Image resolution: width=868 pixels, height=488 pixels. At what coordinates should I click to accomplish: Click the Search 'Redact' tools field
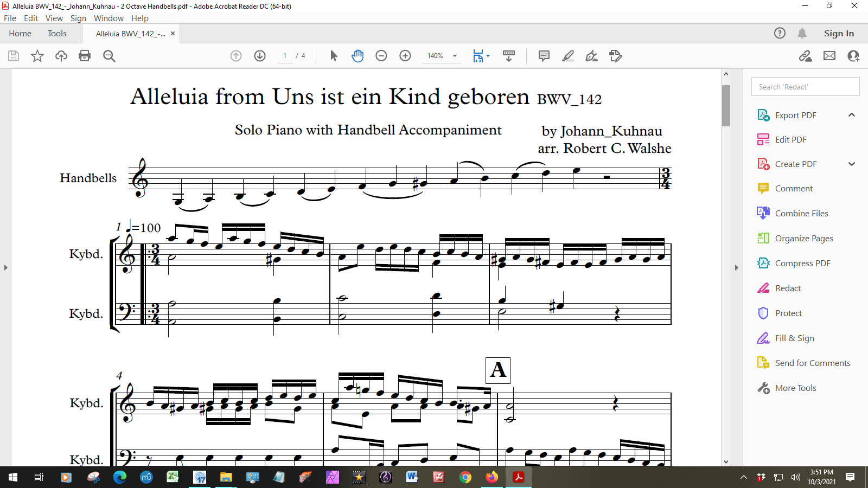coord(806,87)
